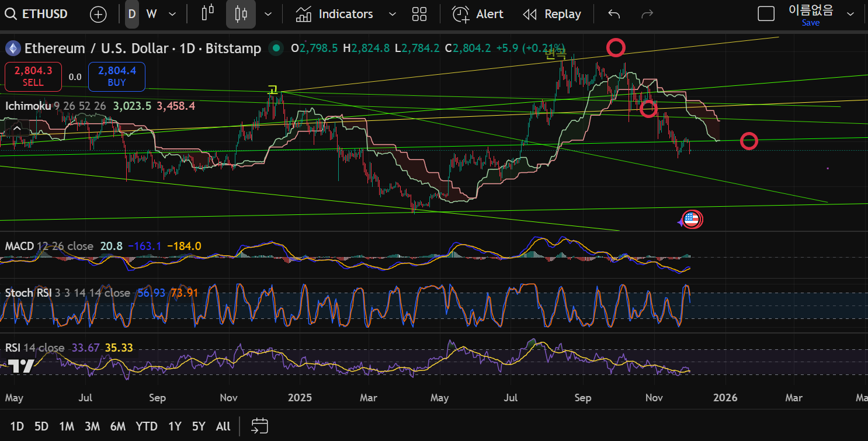
Task: Open the indicator templates grid icon
Action: [x=419, y=14]
